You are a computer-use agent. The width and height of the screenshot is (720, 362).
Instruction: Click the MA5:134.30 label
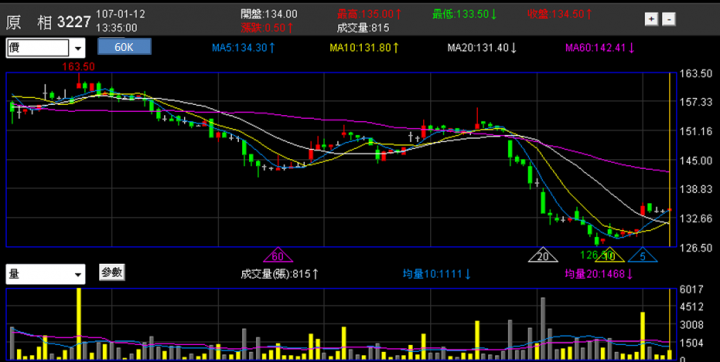[243, 47]
